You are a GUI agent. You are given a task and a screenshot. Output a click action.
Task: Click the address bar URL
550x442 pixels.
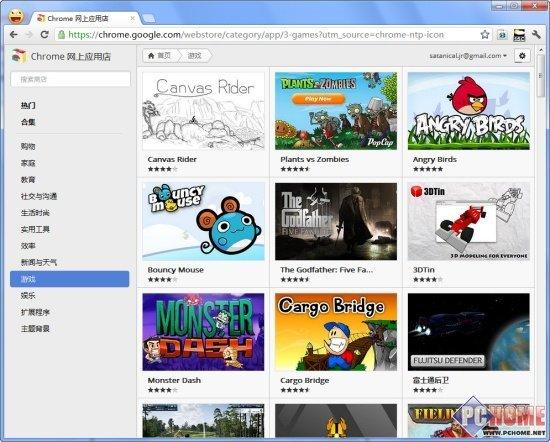(x=256, y=35)
